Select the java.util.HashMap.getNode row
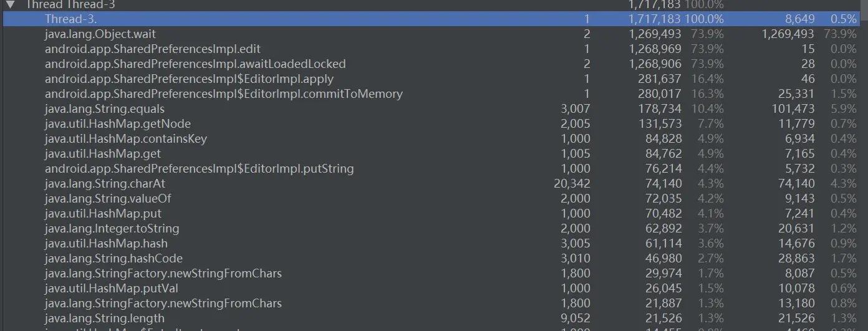Image resolution: width=868 pixels, height=331 pixels. coord(434,123)
